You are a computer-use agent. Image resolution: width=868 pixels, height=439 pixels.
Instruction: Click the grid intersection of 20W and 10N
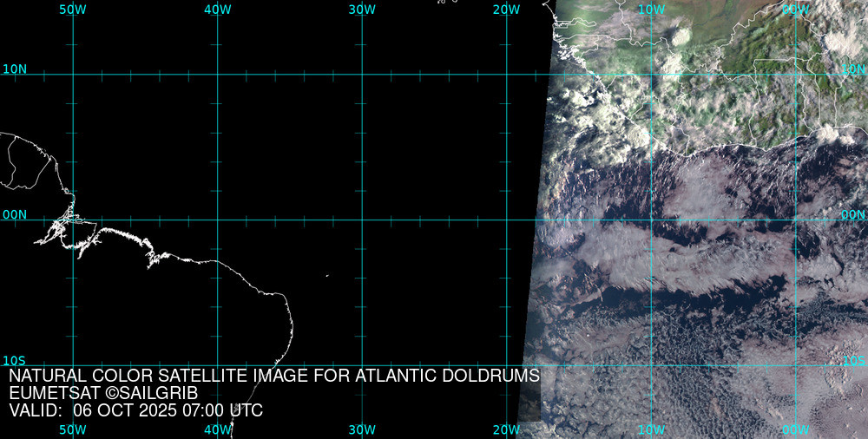tap(507, 75)
